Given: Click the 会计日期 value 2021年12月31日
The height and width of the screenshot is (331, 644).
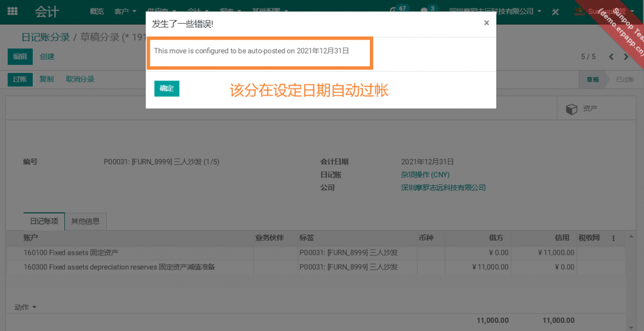Looking at the screenshot, I should 427,161.
